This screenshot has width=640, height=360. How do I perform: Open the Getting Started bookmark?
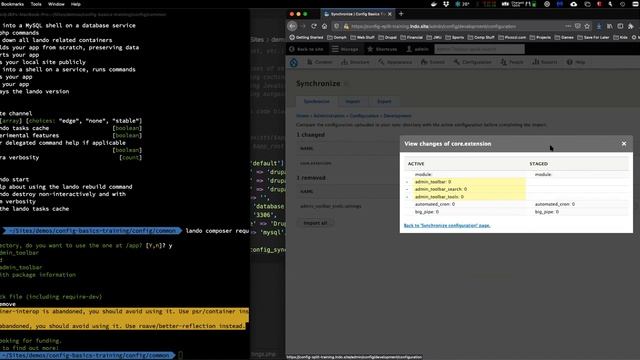[306, 37]
